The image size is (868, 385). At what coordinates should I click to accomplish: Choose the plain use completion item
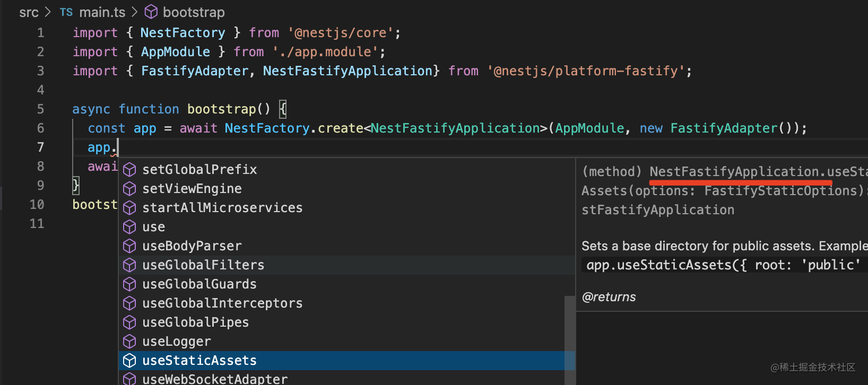pyautogui.click(x=346, y=227)
